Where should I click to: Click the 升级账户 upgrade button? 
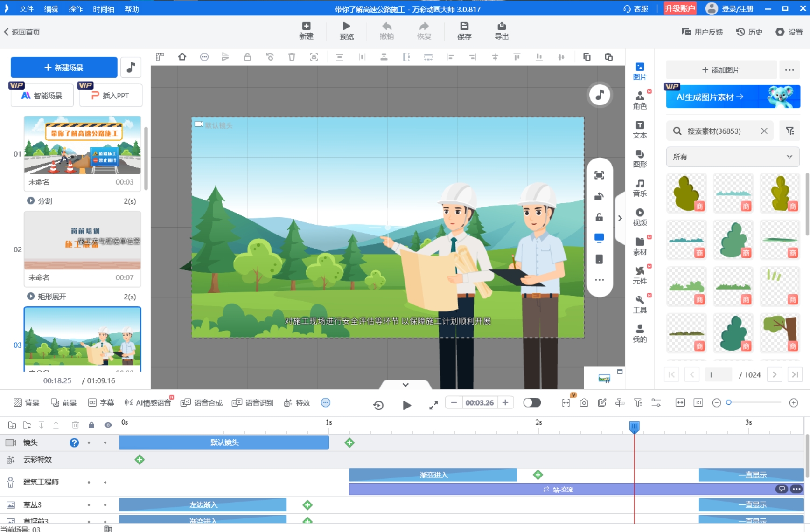pos(680,8)
